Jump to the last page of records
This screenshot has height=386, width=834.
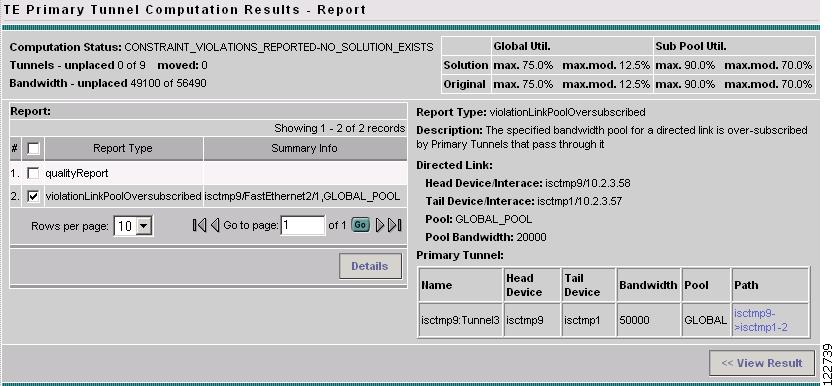click(x=395, y=225)
